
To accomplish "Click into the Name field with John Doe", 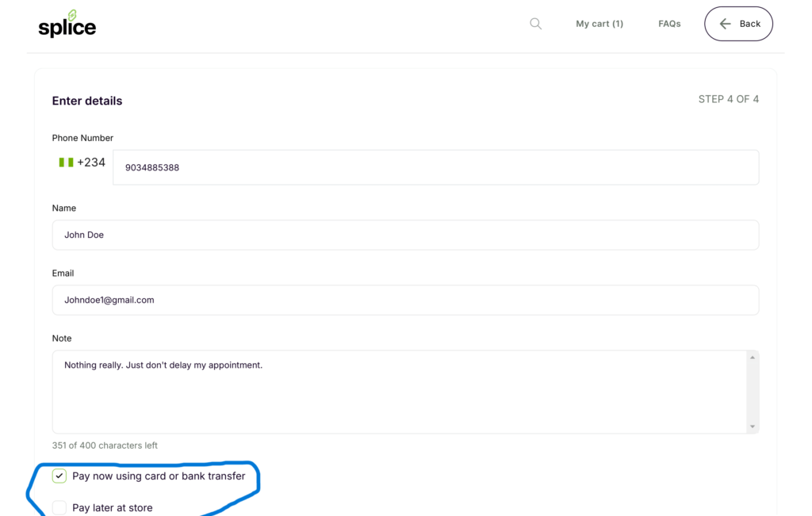I will (x=405, y=235).
